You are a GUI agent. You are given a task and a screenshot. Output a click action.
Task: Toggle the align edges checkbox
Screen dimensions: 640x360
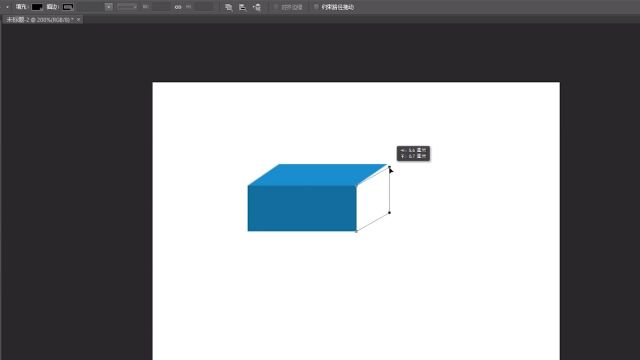coord(276,7)
